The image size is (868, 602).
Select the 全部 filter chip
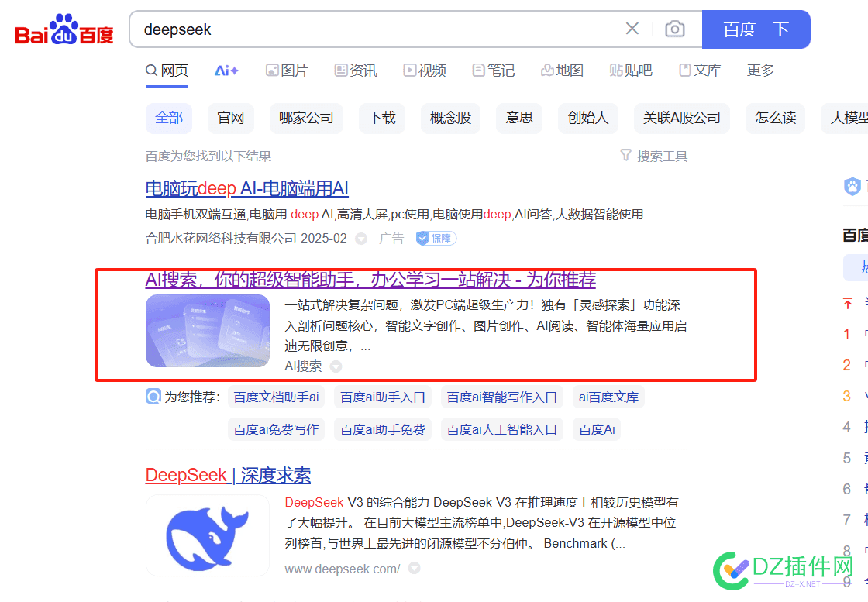tap(169, 118)
